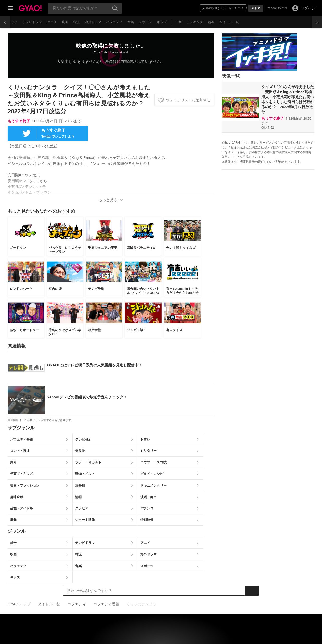322x644 pixels.
Task: Click the ストア button
Action: point(256,8)
